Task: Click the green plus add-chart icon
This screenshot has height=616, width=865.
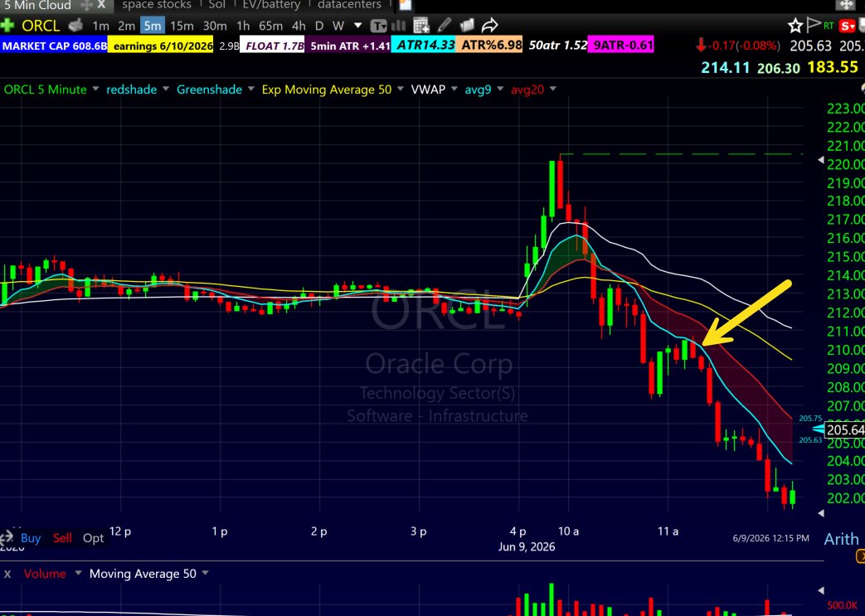Action: click(x=7, y=26)
